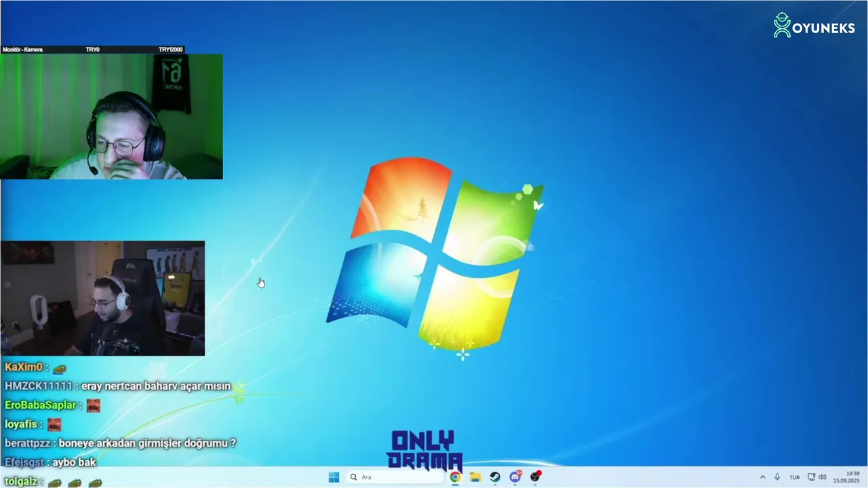
Task: Click Efejsgst's message aybo bak
Action: click(74, 462)
